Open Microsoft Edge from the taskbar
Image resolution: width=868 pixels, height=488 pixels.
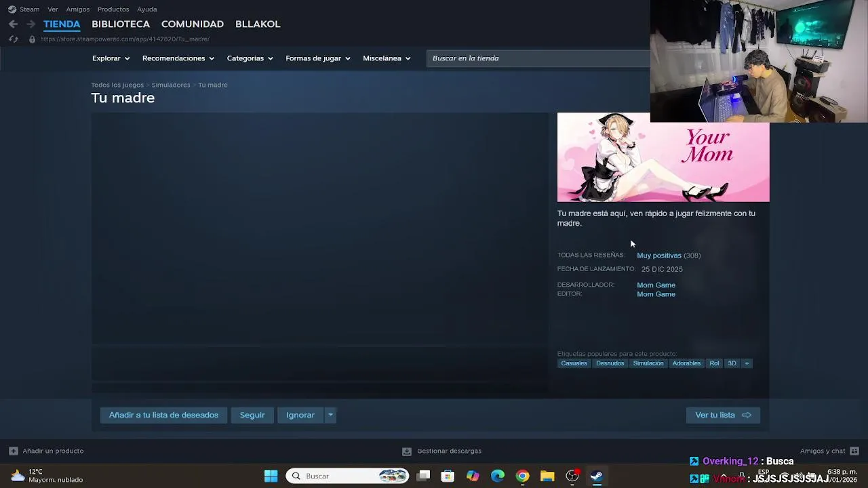point(498,476)
